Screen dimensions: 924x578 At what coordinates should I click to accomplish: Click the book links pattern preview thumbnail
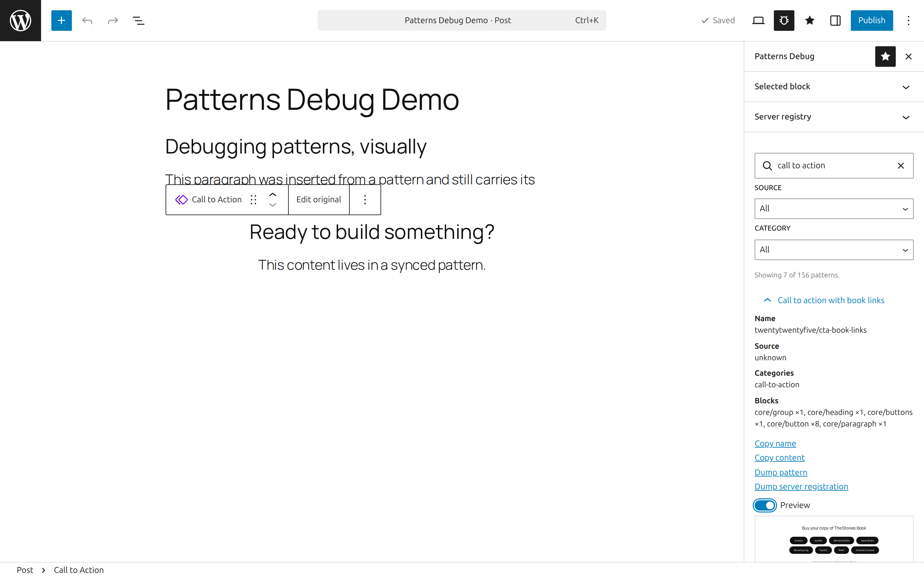(x=834, y=539)
